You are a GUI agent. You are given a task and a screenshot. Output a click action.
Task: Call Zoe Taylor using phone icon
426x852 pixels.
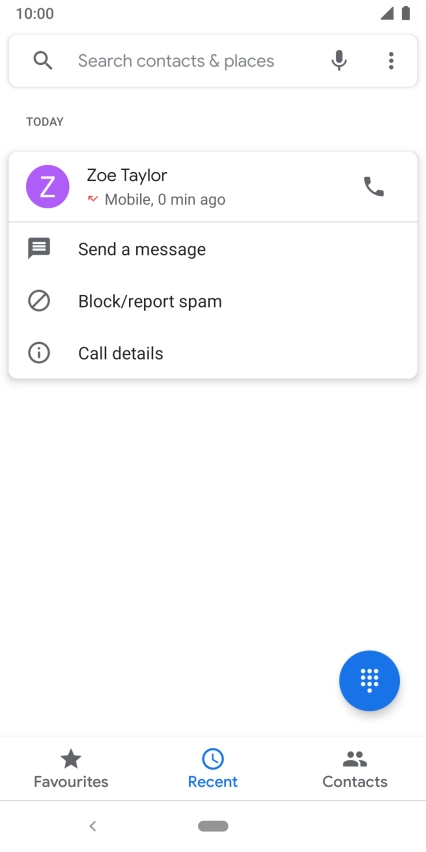(373, 187)
